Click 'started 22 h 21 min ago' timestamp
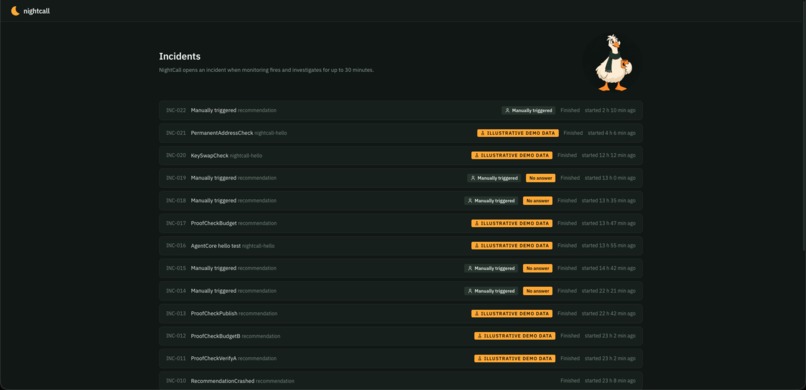The width and height of the screenshot is (806, 390). coord(609,291)
